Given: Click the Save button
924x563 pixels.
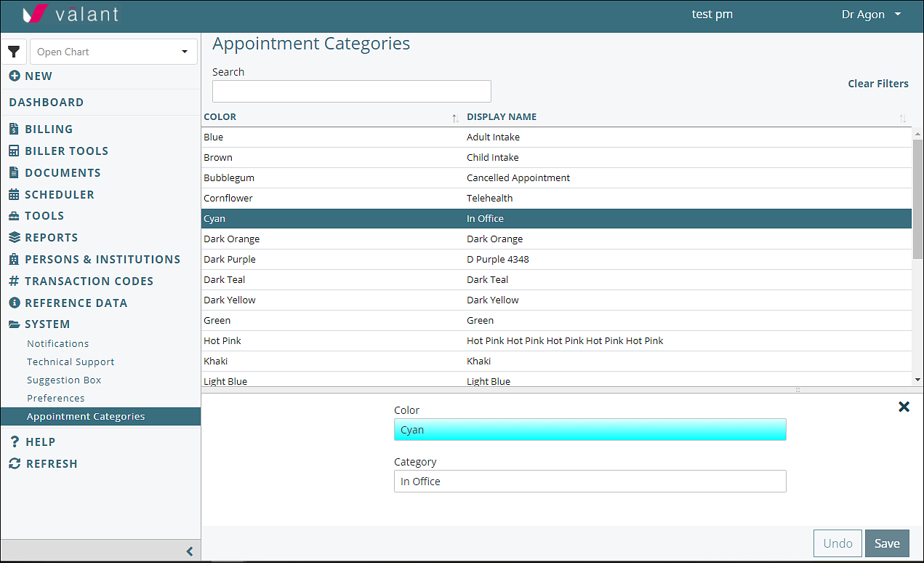Looking at the screenshot, I should (887, 543).
